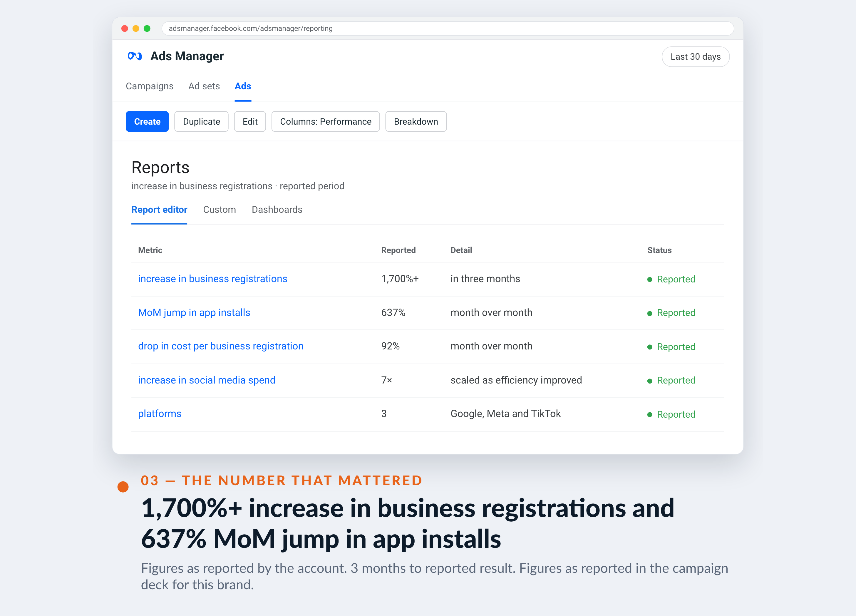Open the platforms metric link
This screenshot has height=616, width=856.
160,414
